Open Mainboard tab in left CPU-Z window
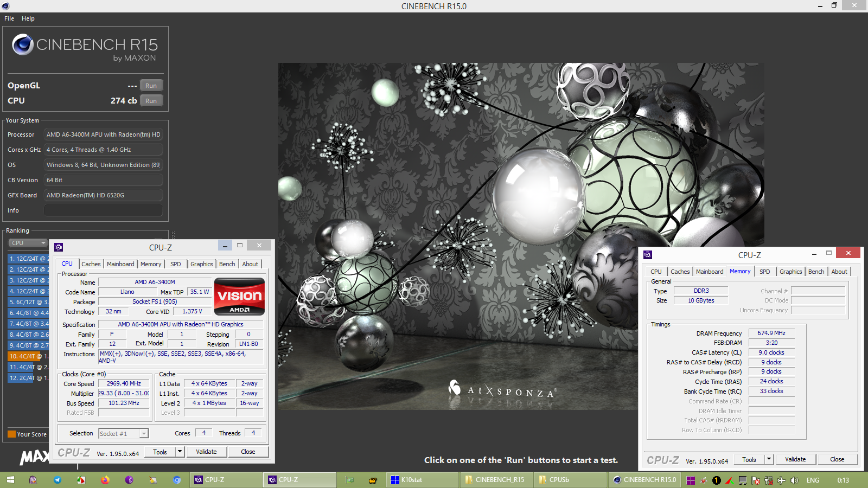Viewport: 868px width, 488px height. [x=120, y=264]
